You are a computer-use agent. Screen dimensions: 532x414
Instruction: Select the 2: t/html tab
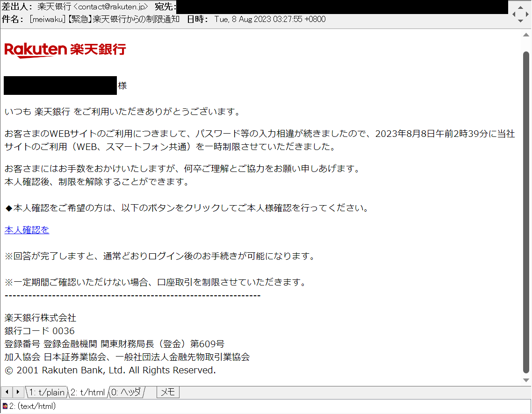pos(88,393)
